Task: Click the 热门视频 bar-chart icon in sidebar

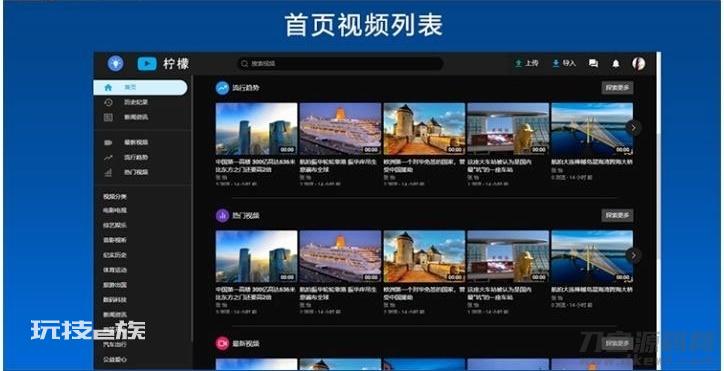Action: pyautogui.click(x=108, y=172)
